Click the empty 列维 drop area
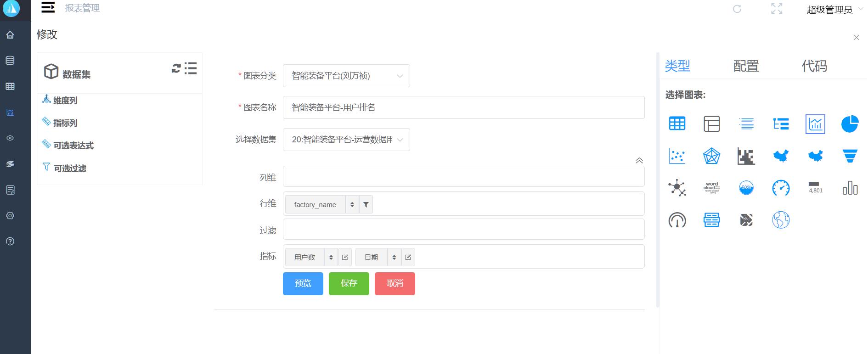The image size is (868, 354). [464, 176]
